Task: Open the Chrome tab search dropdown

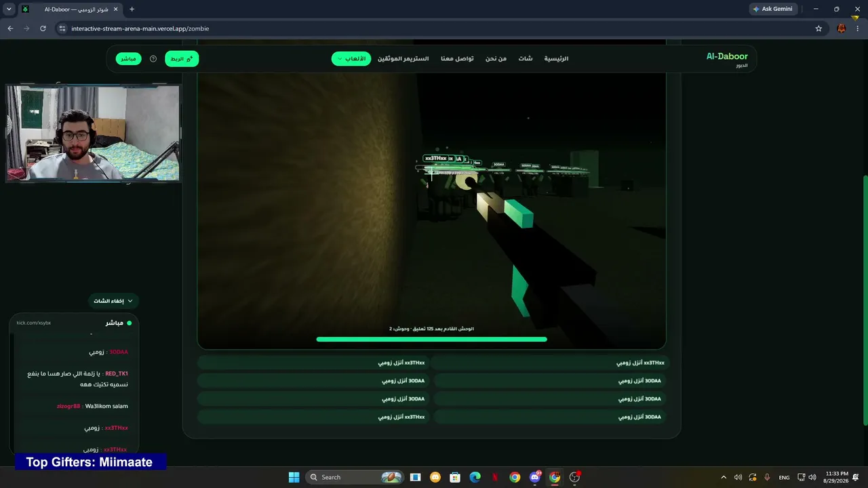Action: (9, 9)
